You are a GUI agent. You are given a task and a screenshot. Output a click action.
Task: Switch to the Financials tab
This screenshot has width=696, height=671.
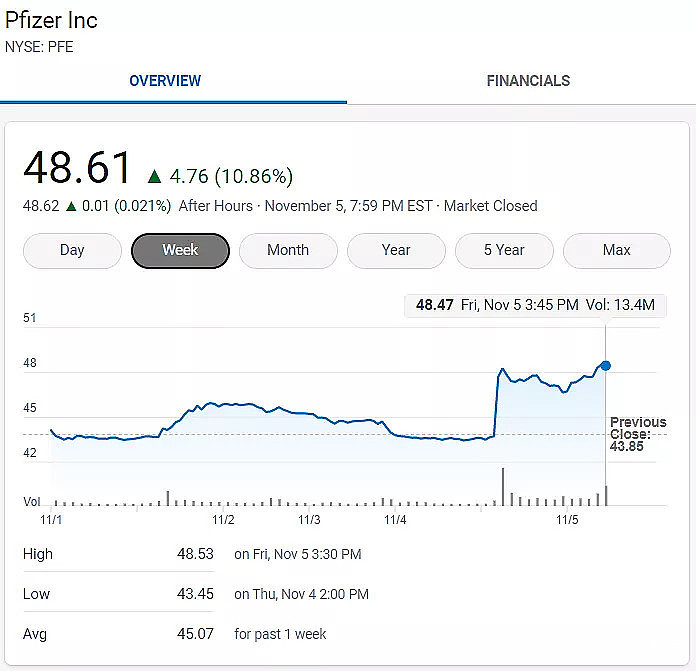tap(528, 81)
